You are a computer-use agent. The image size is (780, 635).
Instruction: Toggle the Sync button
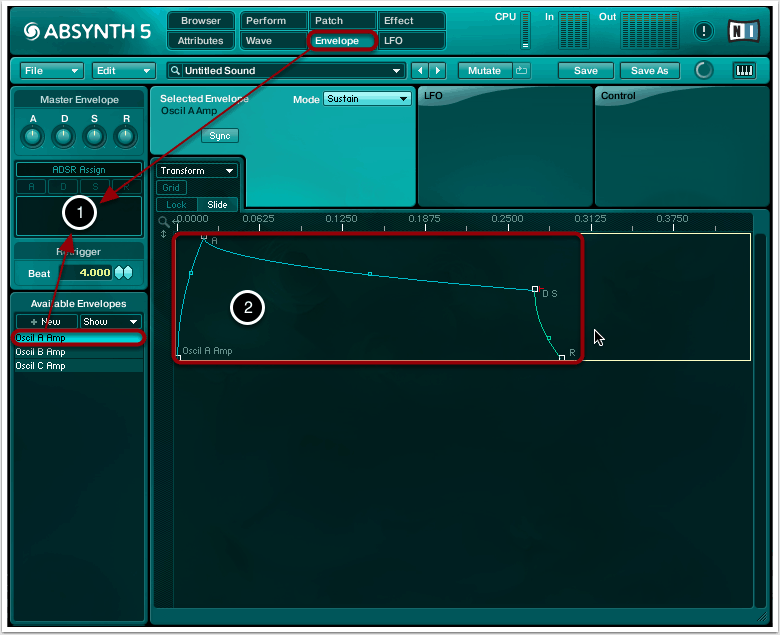[219, 136]
